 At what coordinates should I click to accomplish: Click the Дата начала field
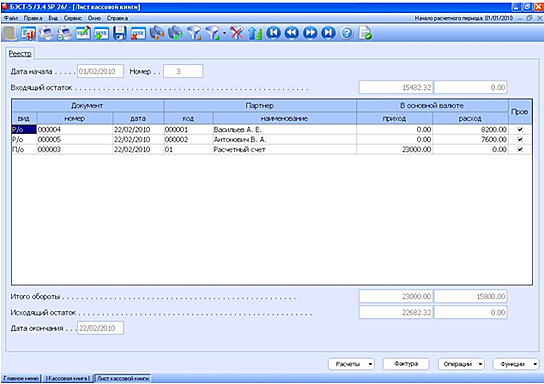(100, 71)
